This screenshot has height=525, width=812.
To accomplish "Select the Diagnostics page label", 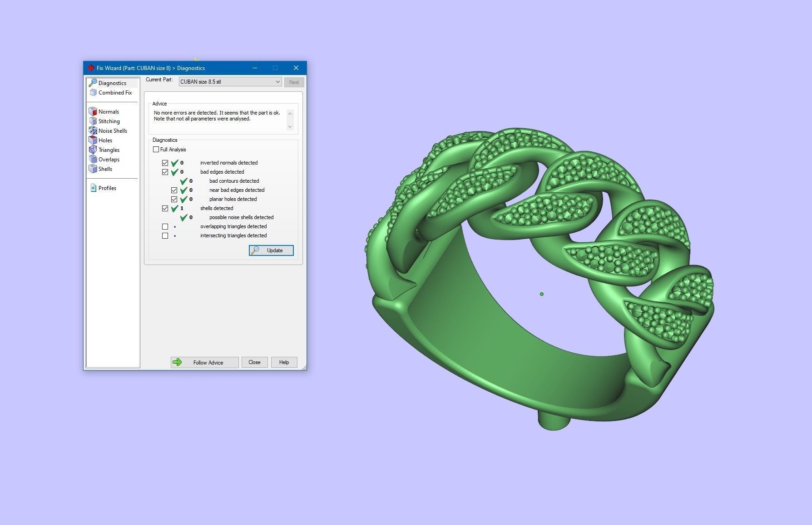I will click(x=112, y=83).
